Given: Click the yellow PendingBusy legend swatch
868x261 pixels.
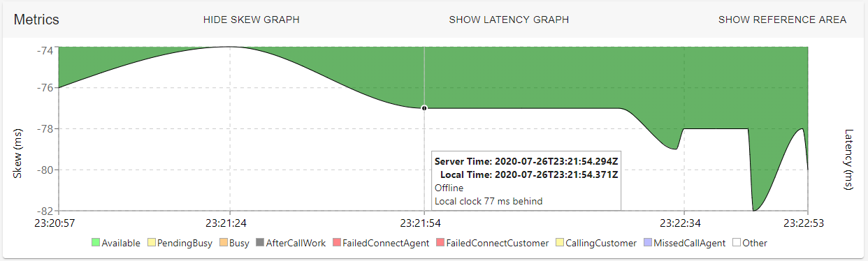Looking at the screenshot, I should point(152,243).
